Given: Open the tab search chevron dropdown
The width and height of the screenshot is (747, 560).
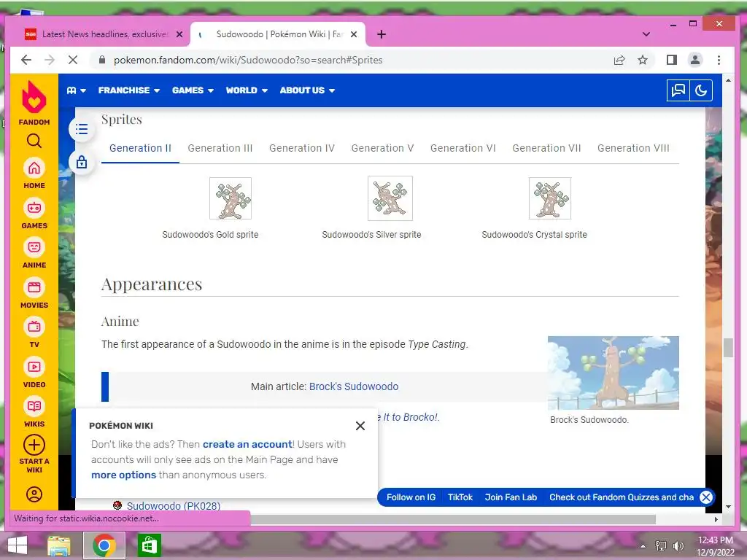Looking at the screenshot, I should 646,34.
